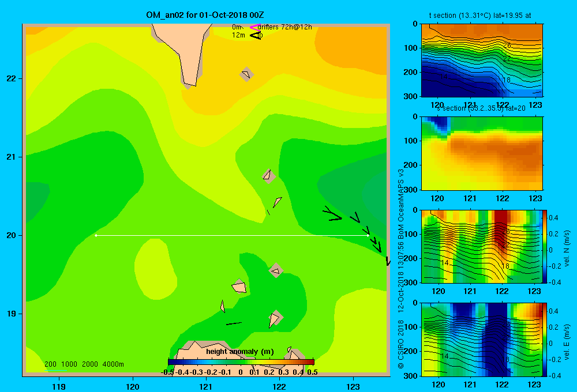Click latitude label 19 on main map
Image resolution: width=577 pixels, height=392 pixels.
tap(12, 314)
